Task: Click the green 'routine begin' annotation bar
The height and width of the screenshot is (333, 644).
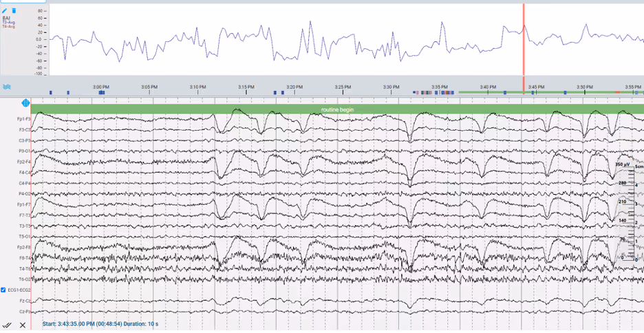Action: tap(337, 109)
